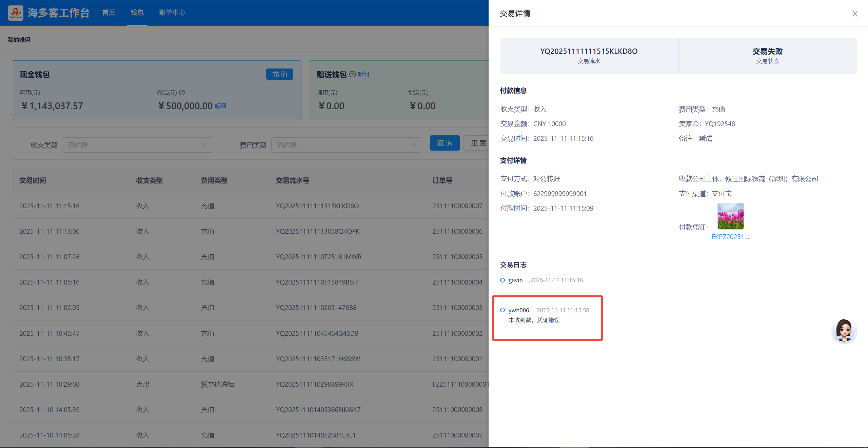Screen dimensions: 868x448
Task: Click the ywb006 log entry circle marker
Action: pos(502,310)
